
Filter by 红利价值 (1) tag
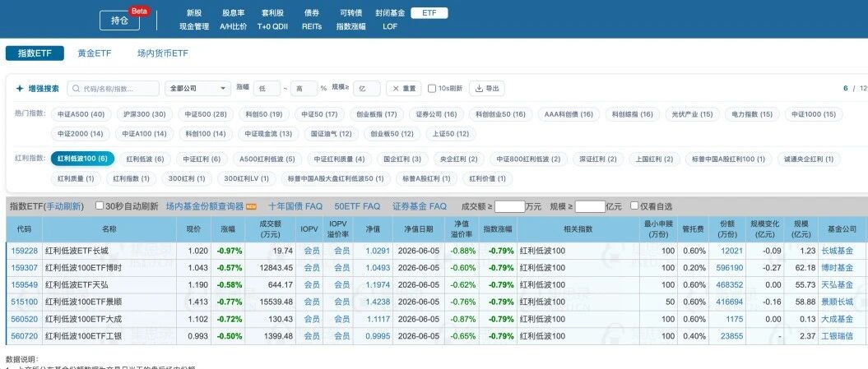coord(487,178)
